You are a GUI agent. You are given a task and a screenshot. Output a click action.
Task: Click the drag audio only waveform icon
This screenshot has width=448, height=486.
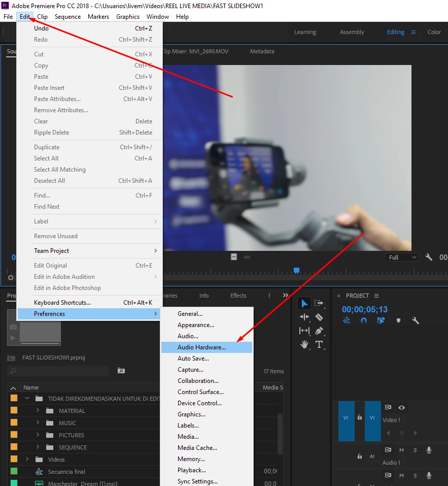(247, 257)
